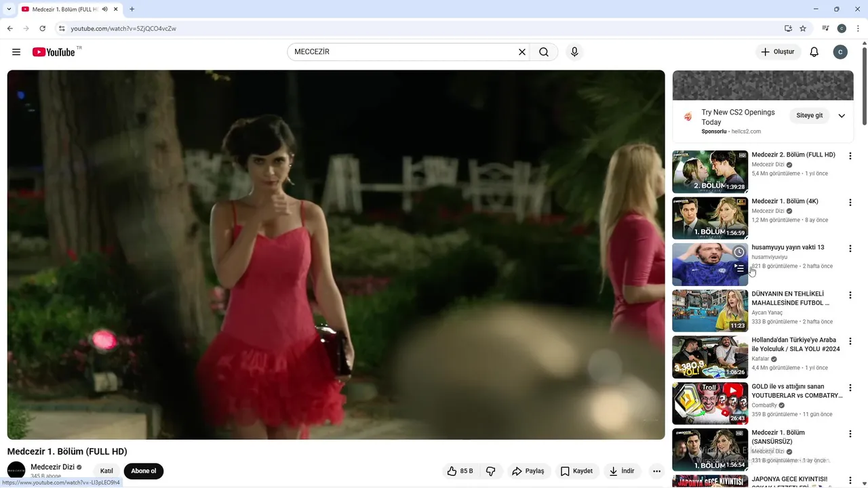The width and height of the screenshot is (868, 488).
Task: Click install app icon in address bar
Action: point(788,28)
